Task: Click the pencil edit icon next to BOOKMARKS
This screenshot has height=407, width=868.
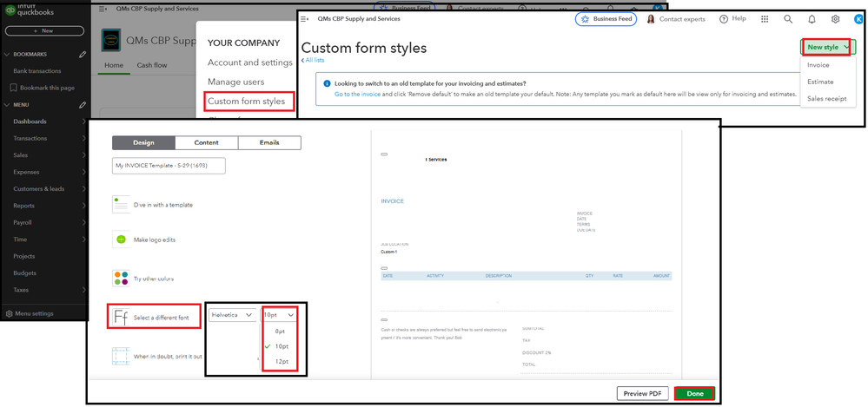Action: (83, 54)
